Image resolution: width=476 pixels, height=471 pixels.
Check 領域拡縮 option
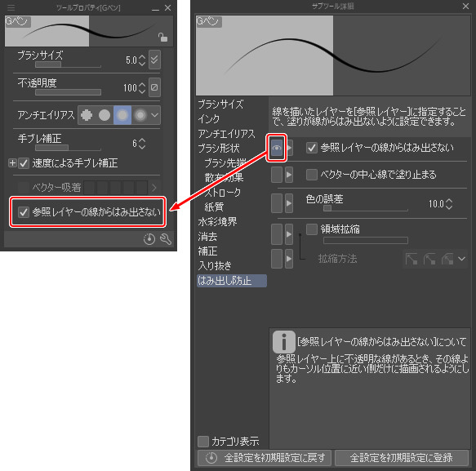coord(312,229)
